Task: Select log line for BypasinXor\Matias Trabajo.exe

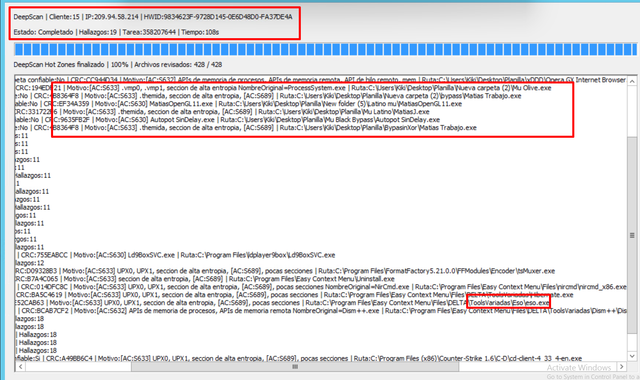Action: (x=246, y=128)
